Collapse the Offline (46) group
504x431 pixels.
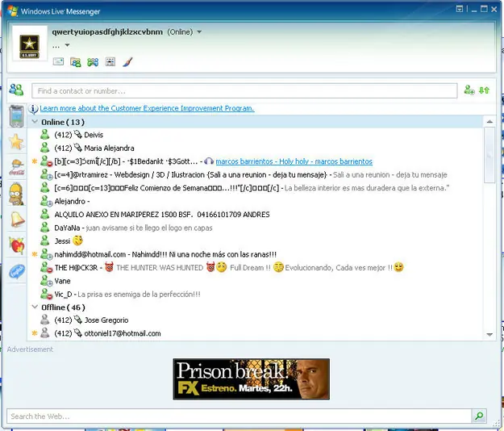35,308
